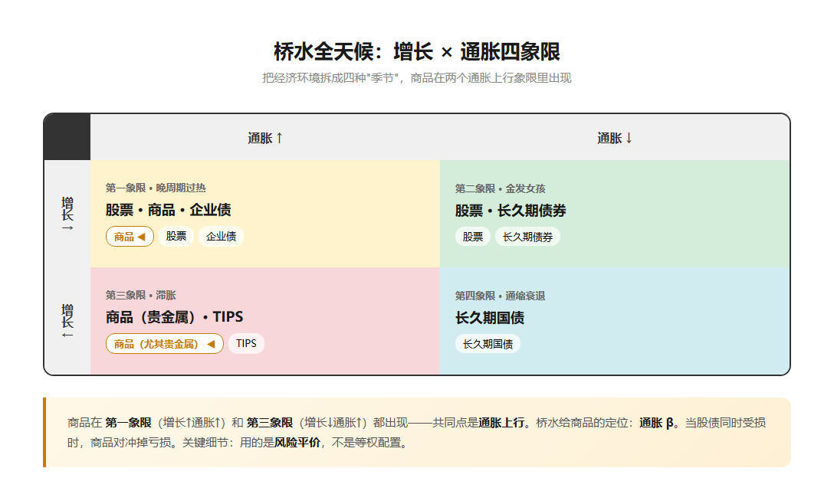Click the heading 商品（贵金属）· TIPS

click(175, 317)
